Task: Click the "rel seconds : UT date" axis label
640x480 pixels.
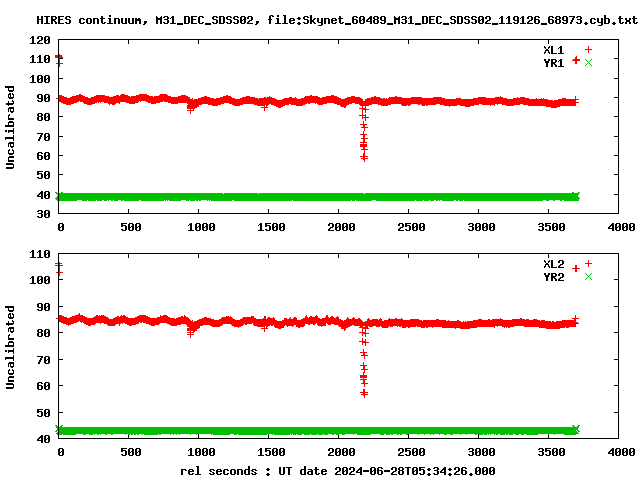Action: 338,471
